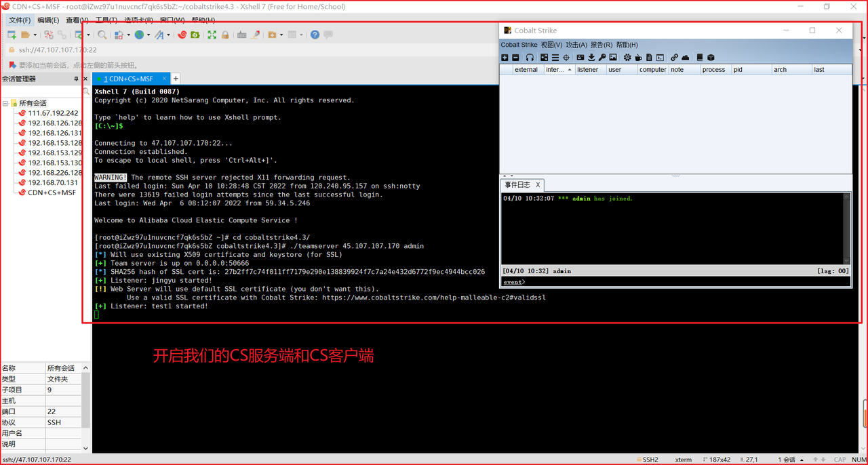Sort sessions by listener column header
The width and height of the screenshot is (868, 465).
tap(591, 69)
